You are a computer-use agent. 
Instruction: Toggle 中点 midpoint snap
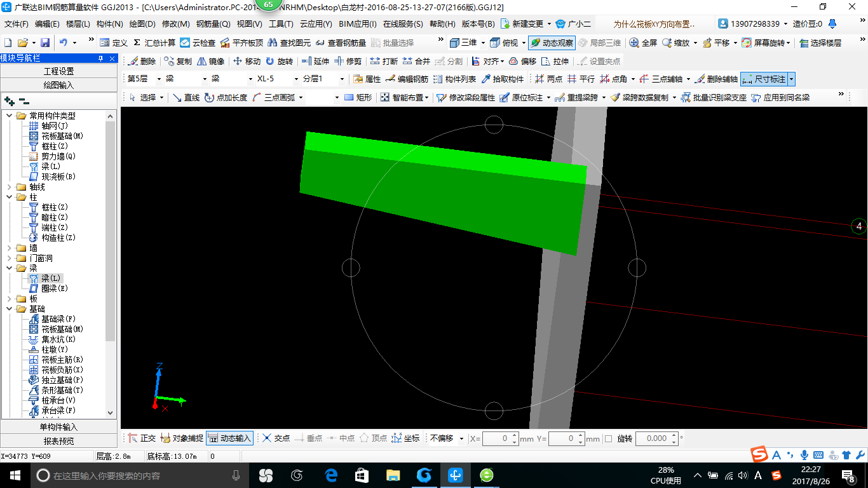341,438
